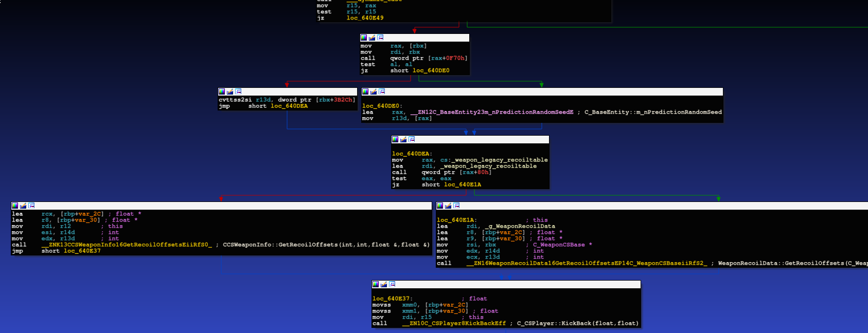Click group nodes icon on cvttss2si block
Screen dimensions: 868x333
tap(238, 91)
